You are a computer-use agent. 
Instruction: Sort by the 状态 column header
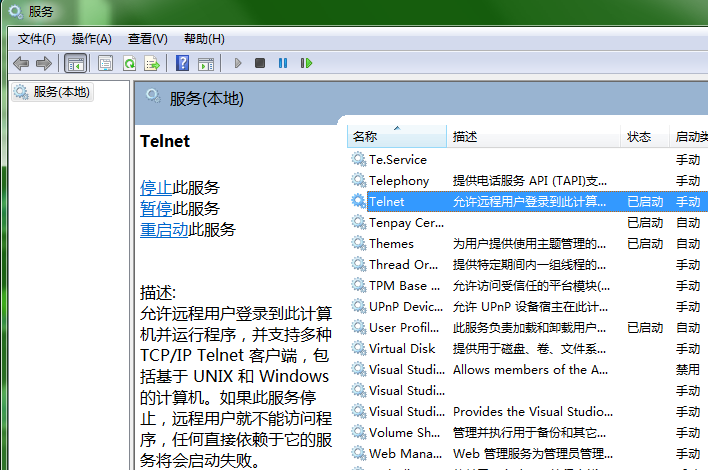click(645, 136)
